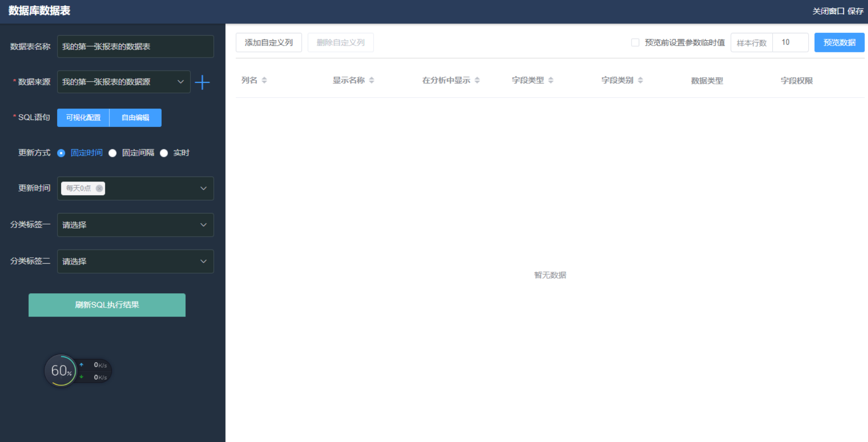The width and height of the screenshot is (868, 442).
Task: Open the 60% network speed monitor widget
Action: 78,371
